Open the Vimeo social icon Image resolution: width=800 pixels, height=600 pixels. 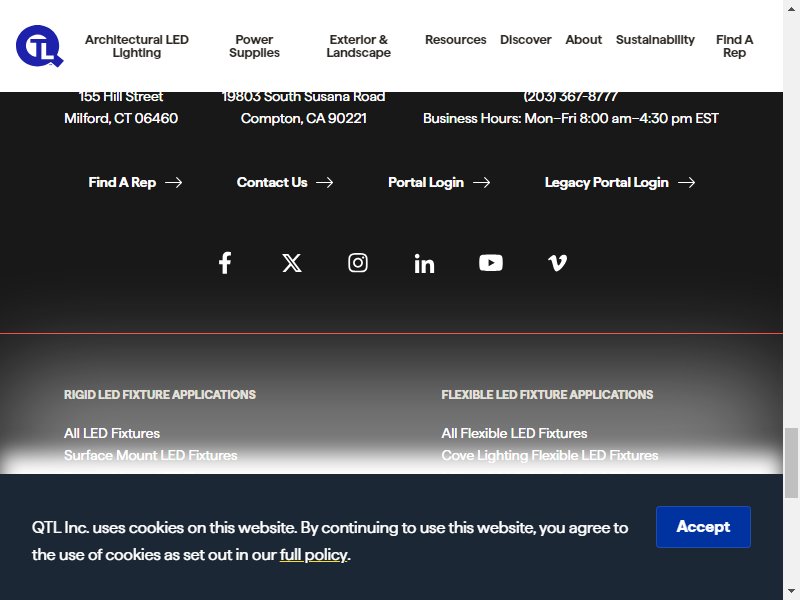tap(557, 263)
